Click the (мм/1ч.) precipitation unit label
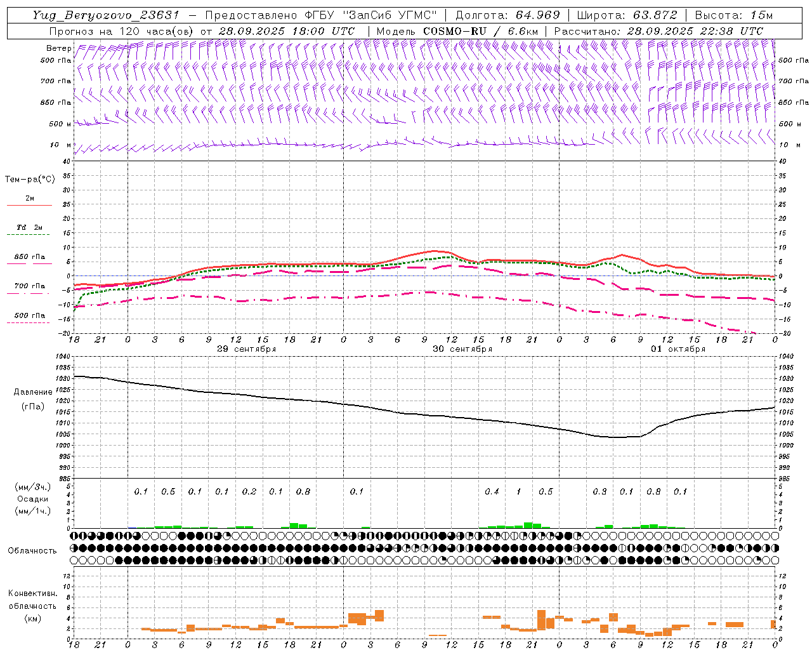This screenshot has width=812, height=650. point(33,511)
